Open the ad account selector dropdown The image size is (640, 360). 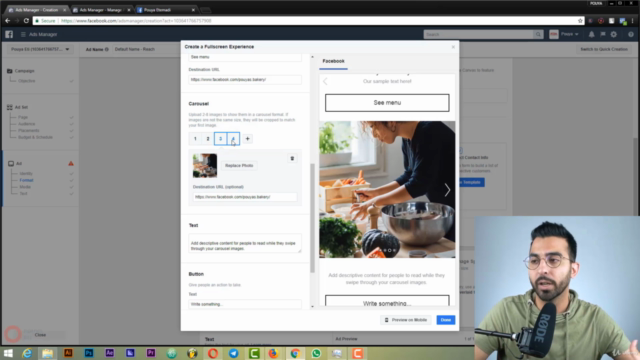coord(40,49)
